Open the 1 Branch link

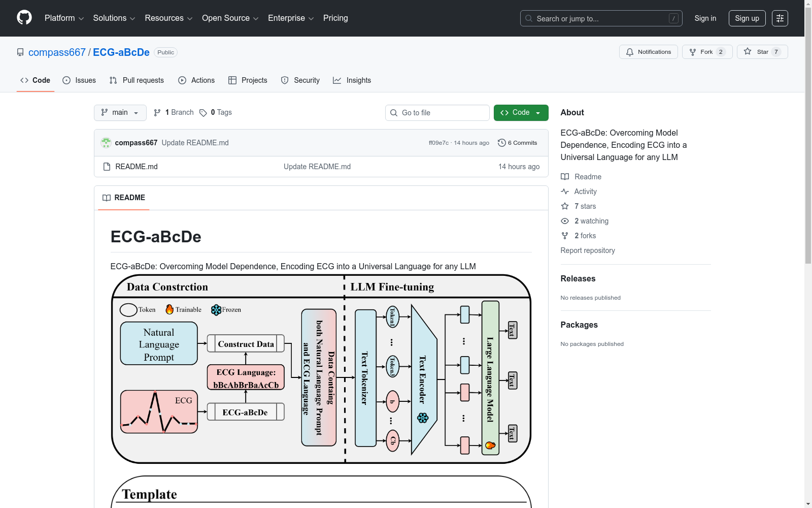point(174,113)
